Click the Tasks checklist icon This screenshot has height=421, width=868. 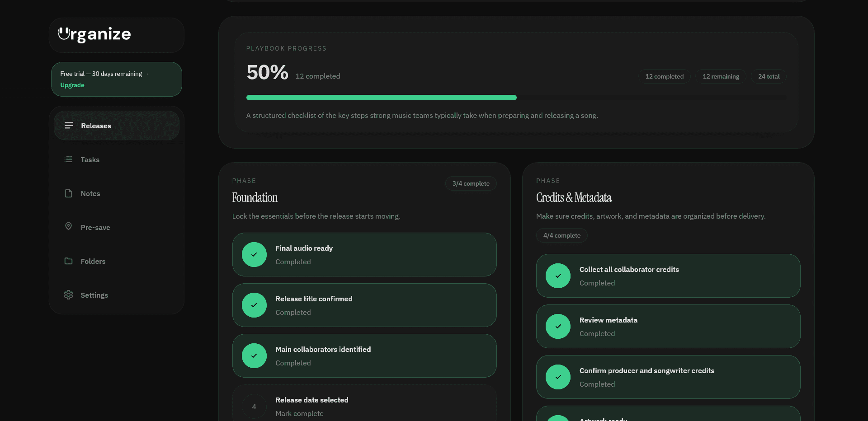coord(69,159)
